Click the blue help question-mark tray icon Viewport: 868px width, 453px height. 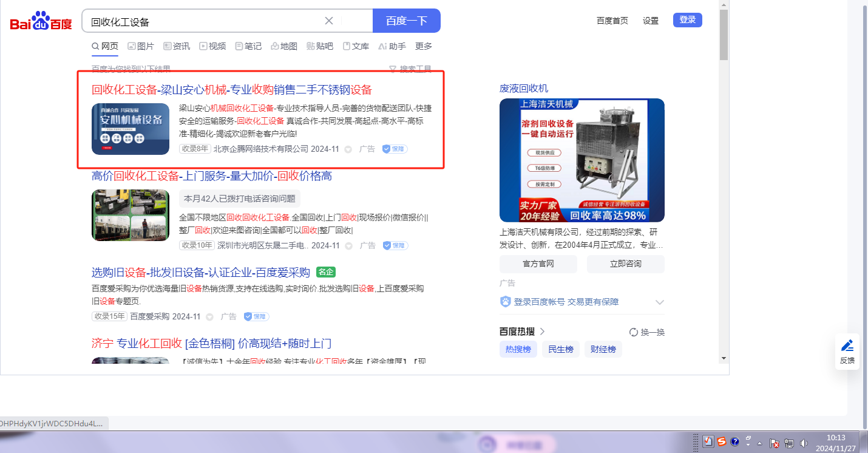(x=734, y=442)
